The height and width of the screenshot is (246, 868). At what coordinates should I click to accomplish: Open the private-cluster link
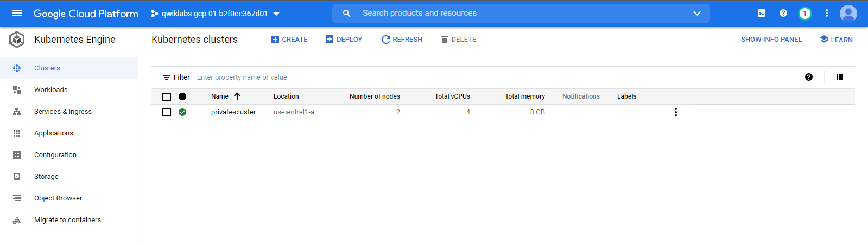pos(233,112)
